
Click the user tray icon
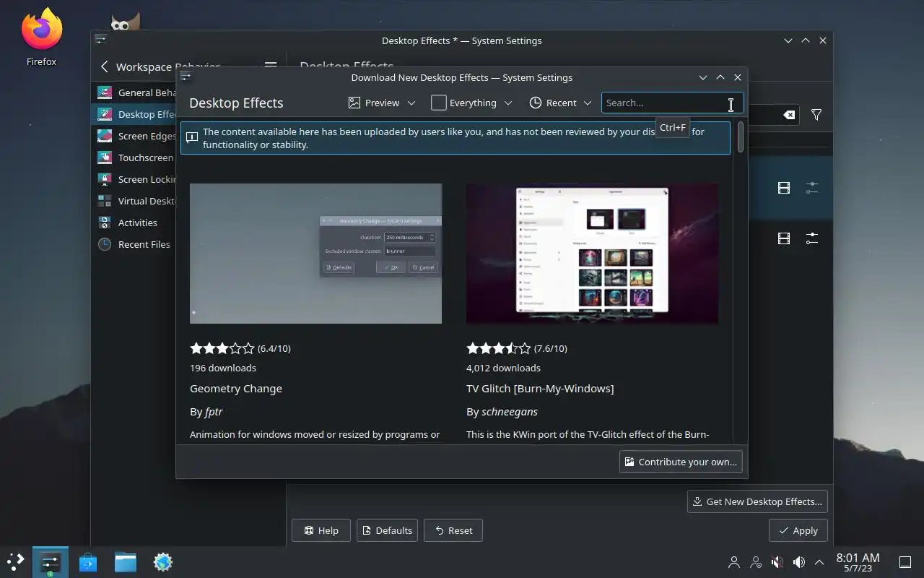(734, 562)
